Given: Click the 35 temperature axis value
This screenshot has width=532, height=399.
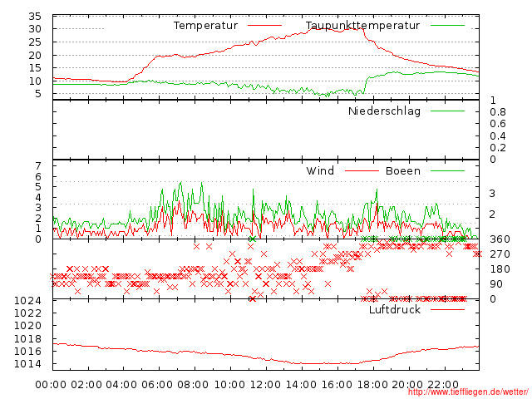Looking at the screenshot, I should coord(35,17).
